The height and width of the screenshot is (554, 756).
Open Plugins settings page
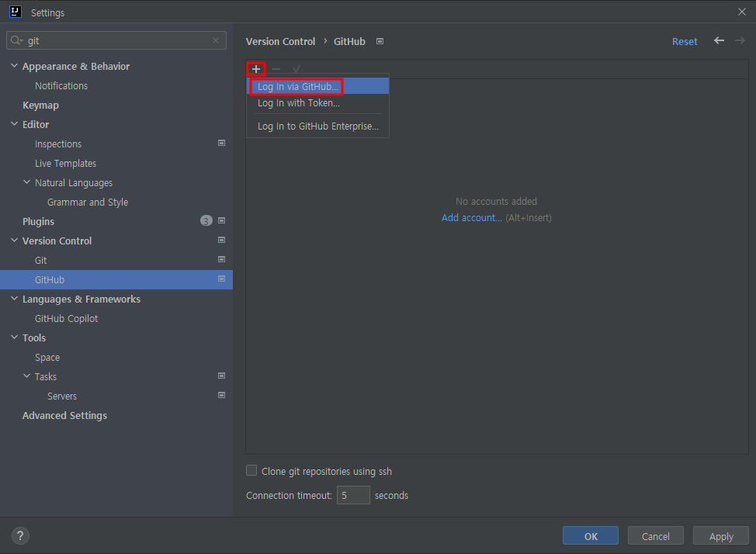38,221
